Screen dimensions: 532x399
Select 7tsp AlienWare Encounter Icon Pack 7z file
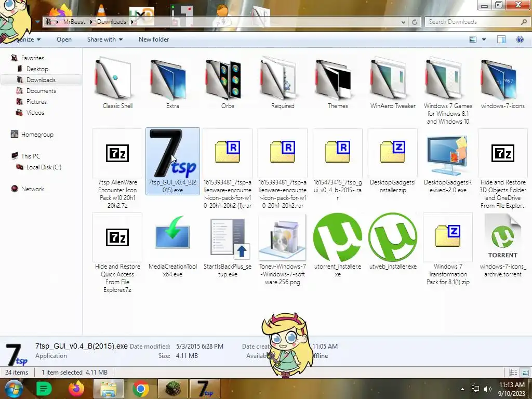click(117, 169)
